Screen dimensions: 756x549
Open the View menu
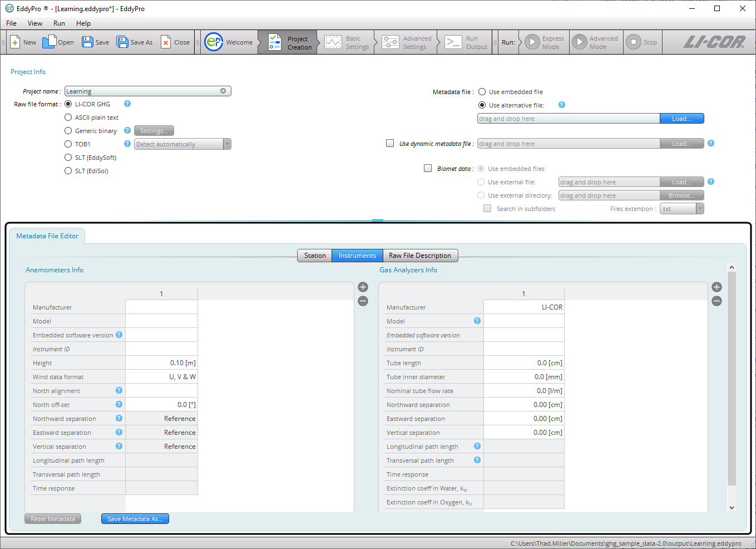click(35, 23)
